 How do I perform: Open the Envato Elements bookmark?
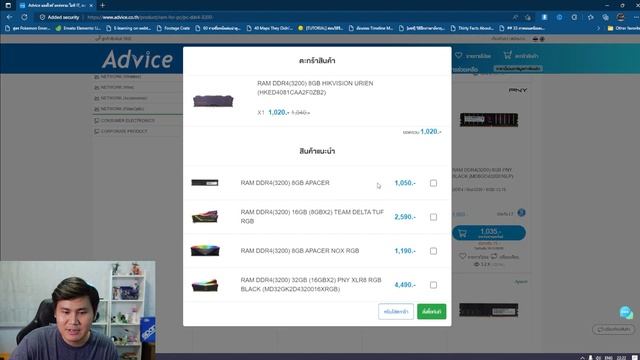78,28
